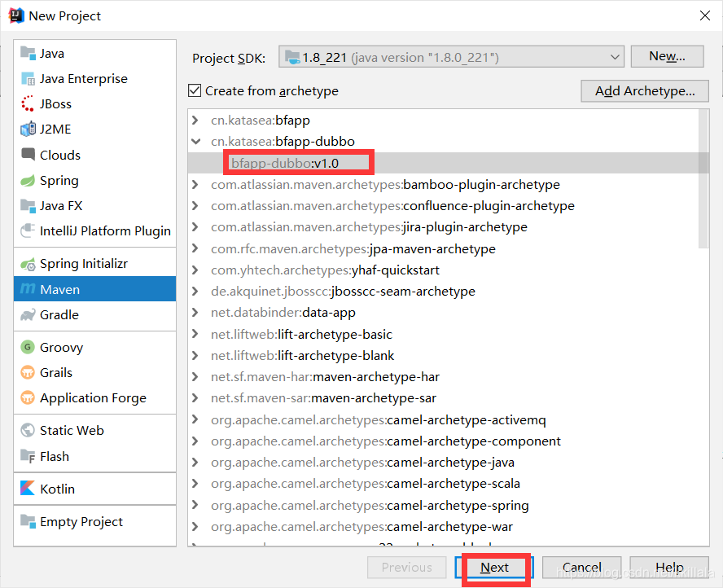Image resolution: width=723 pixels, height=588 pixels.
Task: Expand the camel-archetype-scala node
Action: [x=195, y=483]
